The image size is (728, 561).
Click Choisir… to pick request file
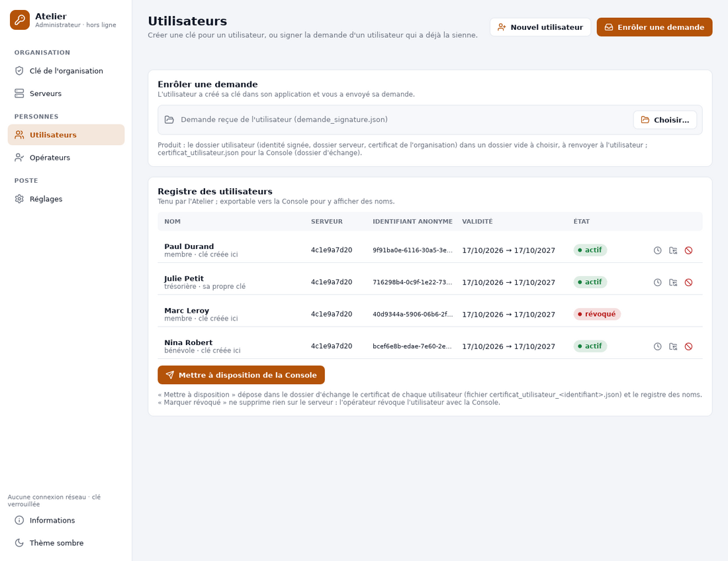click(665, 120)
